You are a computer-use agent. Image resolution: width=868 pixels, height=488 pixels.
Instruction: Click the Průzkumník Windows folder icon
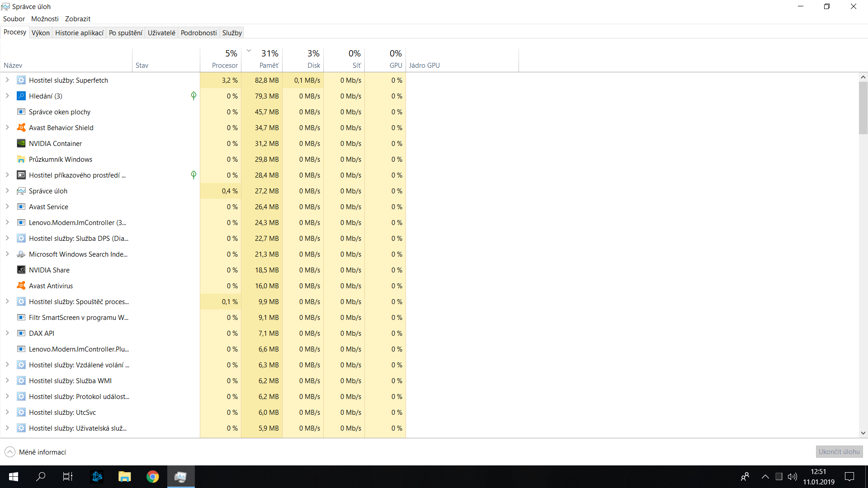click(x=21, y=159)
